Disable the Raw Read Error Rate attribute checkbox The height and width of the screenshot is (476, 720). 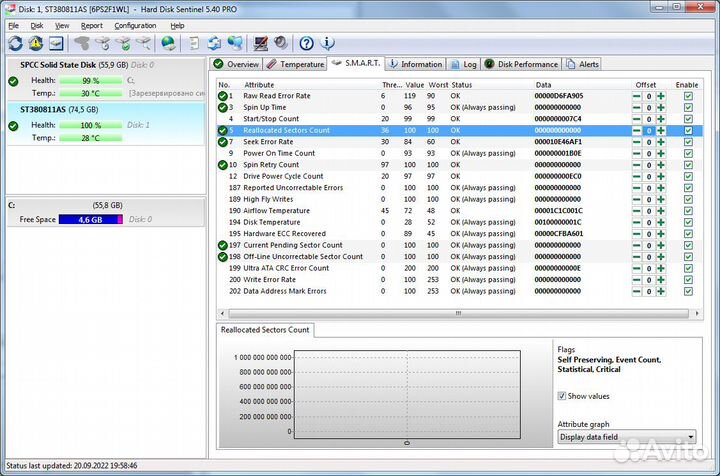687,96
